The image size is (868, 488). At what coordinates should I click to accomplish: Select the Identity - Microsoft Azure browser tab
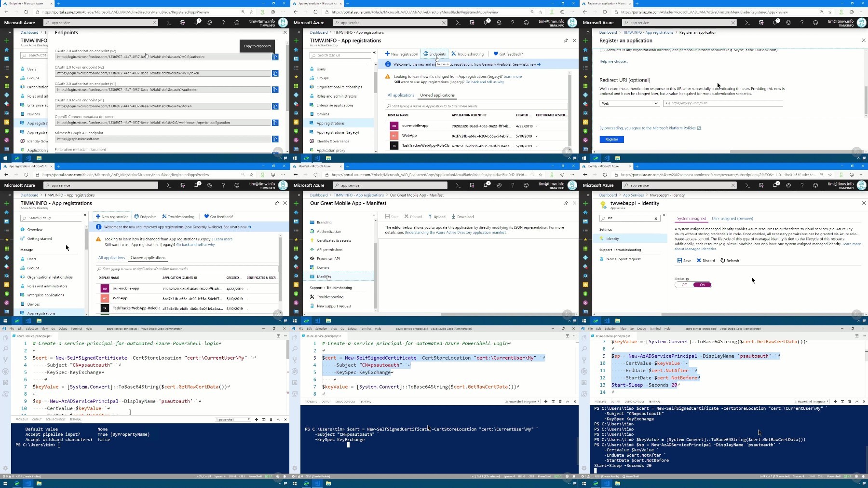click(605, 167)
